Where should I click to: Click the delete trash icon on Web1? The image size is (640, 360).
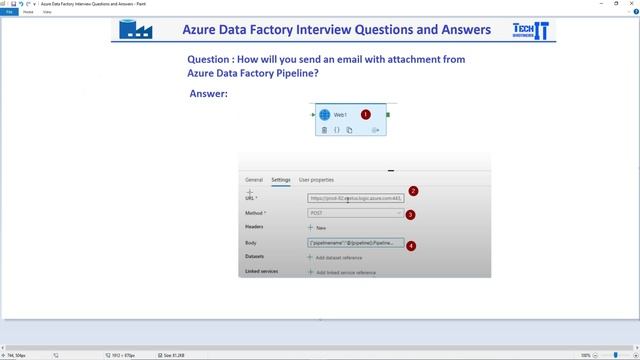[x=324, y=130]
